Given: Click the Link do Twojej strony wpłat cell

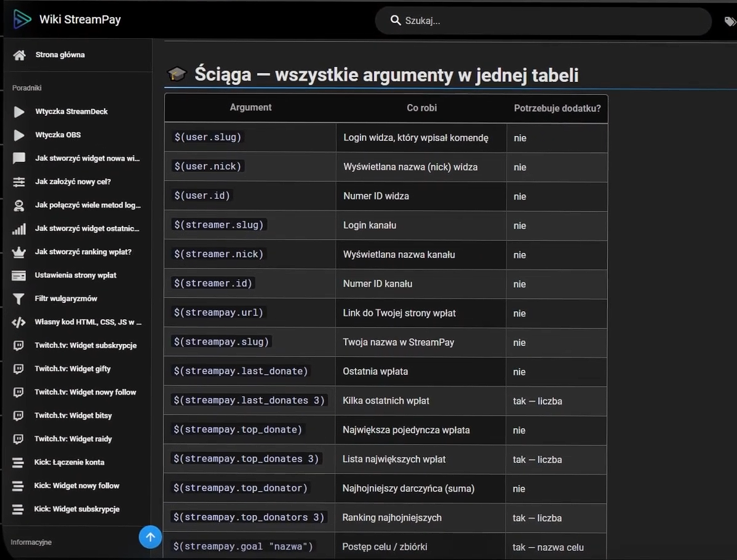Looking at the screenshot, I should [x=421, y=313].
